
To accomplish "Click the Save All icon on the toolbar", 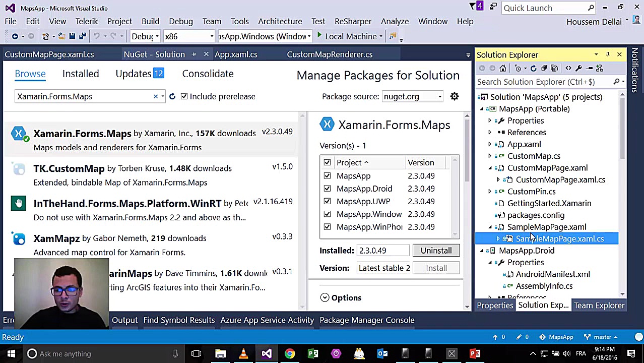I will 83,36.
